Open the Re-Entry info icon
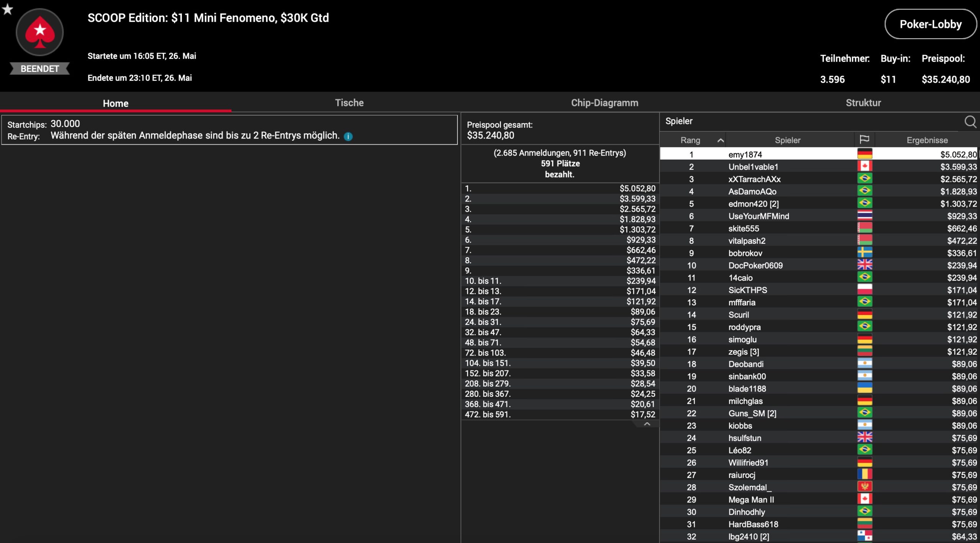Screen dimensions: 980x543 tap(348, 136)
